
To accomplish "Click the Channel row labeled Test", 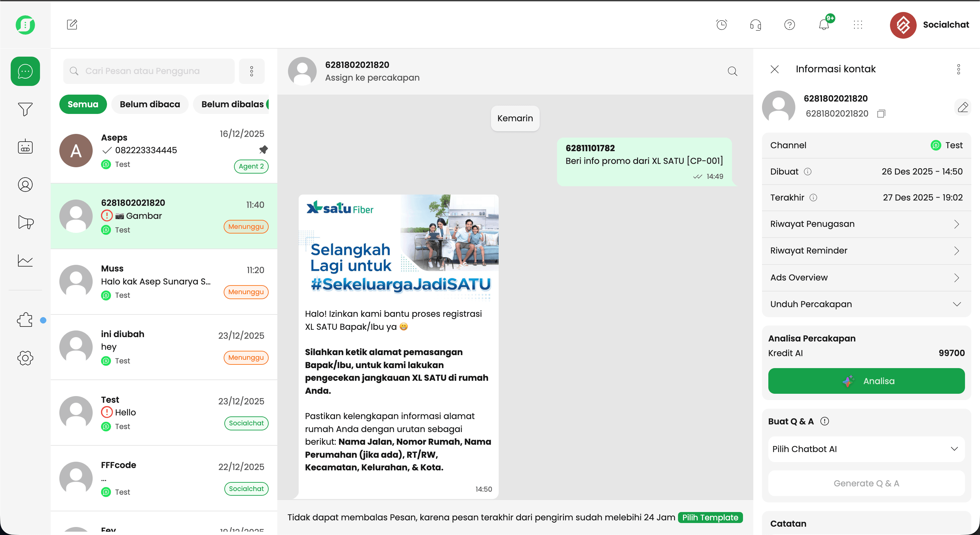I will [x=866, y=145].
